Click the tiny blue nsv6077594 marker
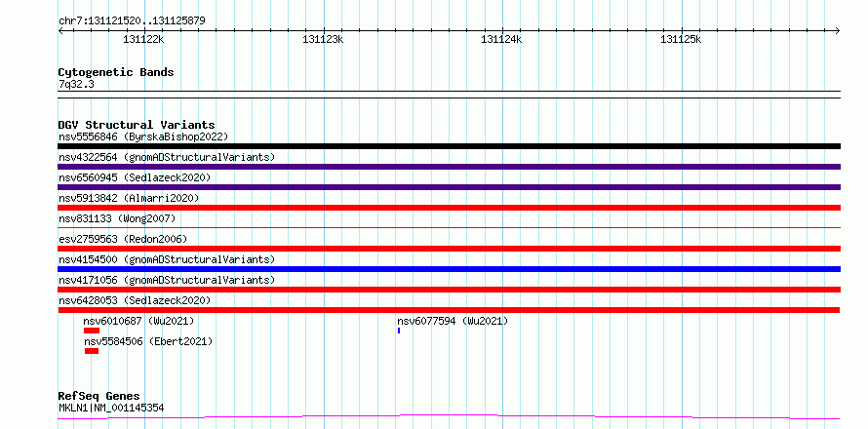 coord(399,331)
